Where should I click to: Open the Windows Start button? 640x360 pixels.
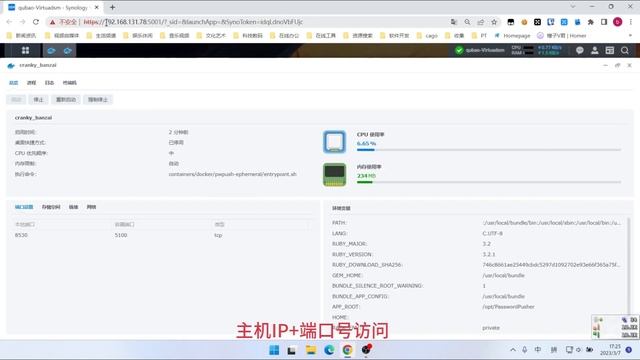274,350
